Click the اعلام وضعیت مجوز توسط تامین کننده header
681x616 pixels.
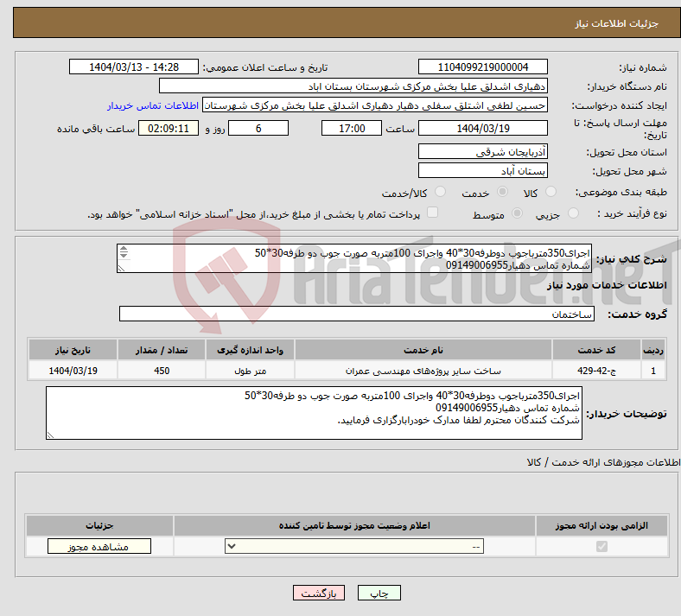tap(354, 525)
